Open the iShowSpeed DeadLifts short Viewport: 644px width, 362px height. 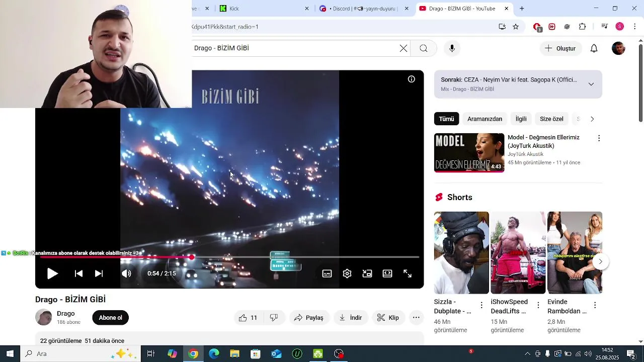pyautogui.click(x=518, y=253)
